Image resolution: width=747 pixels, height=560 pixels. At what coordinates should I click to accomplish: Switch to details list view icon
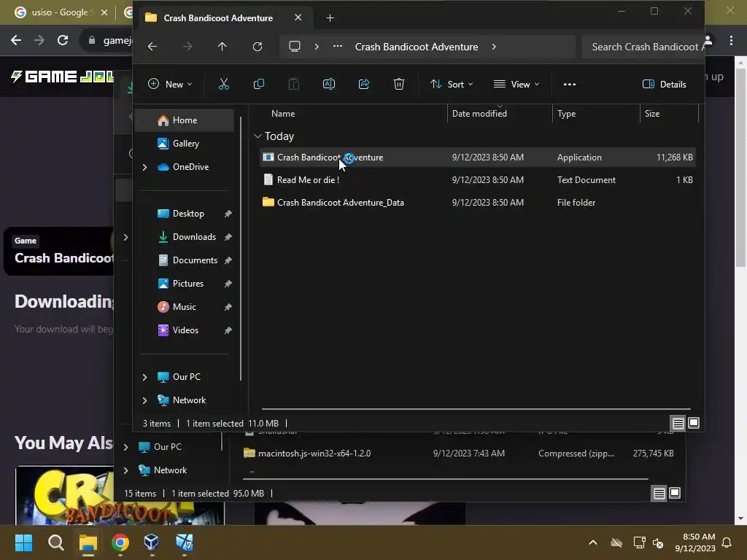coord(678,423)
